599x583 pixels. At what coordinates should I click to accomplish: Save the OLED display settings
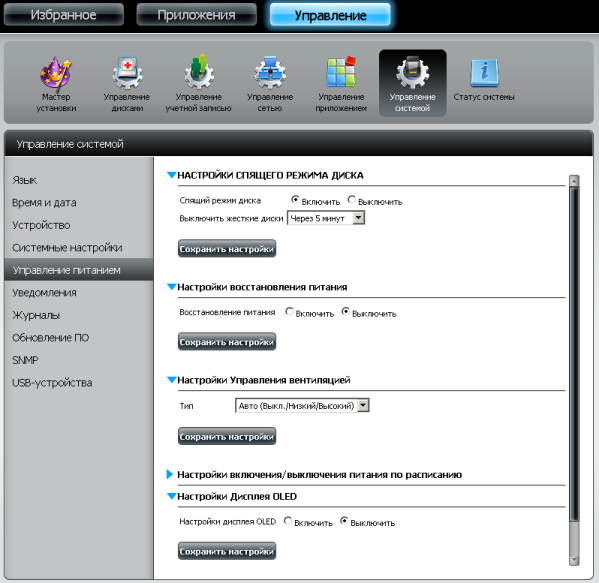pyautogui.click(x=227, y=551)
